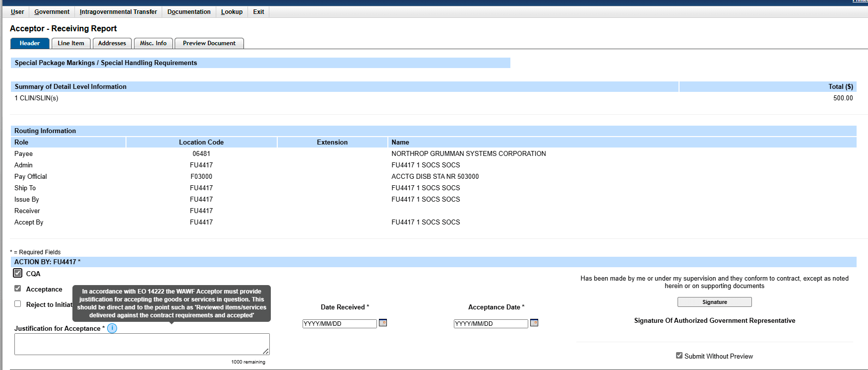The image size is (868, 370).
Task: Open the Documentation menu
Action: (188, 12)
